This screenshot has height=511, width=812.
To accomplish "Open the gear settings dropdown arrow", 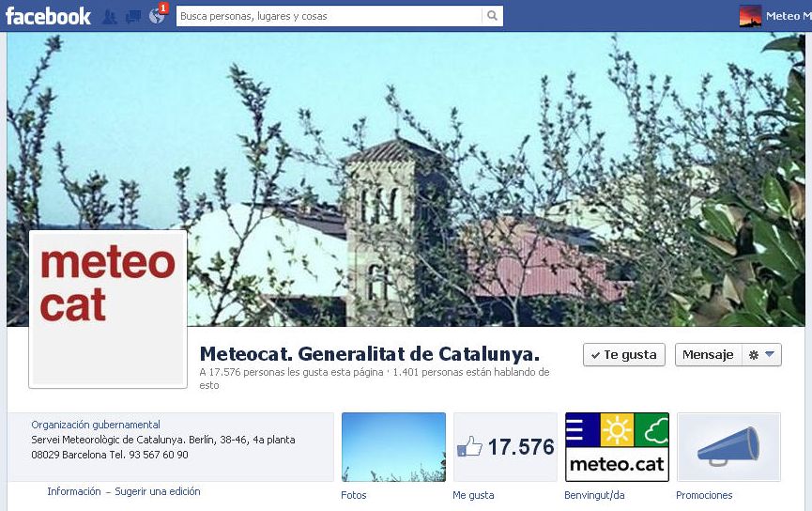I will coord(761,355).
